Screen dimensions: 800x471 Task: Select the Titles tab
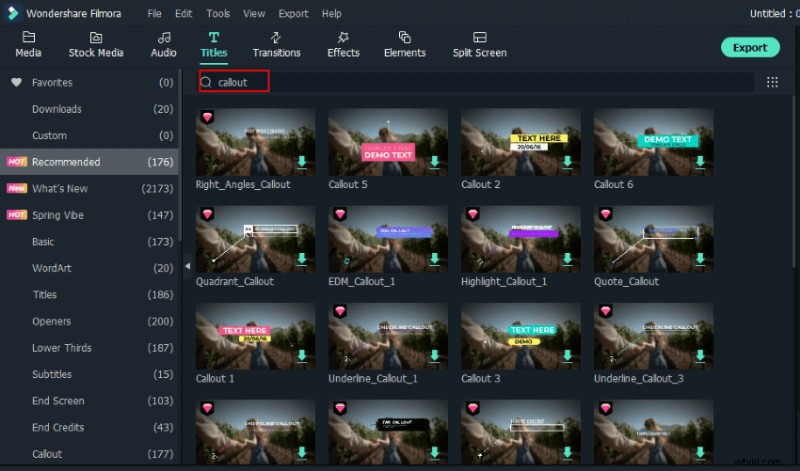(x=213, y=45)
